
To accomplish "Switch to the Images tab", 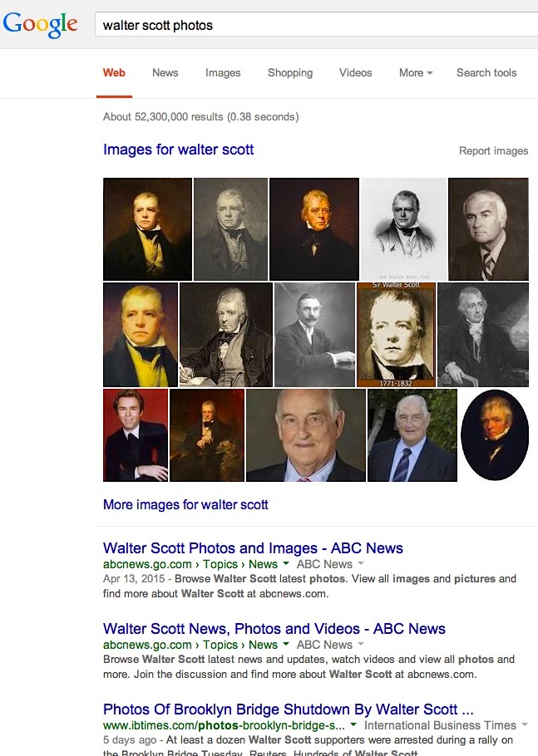I will coord(223,73).
